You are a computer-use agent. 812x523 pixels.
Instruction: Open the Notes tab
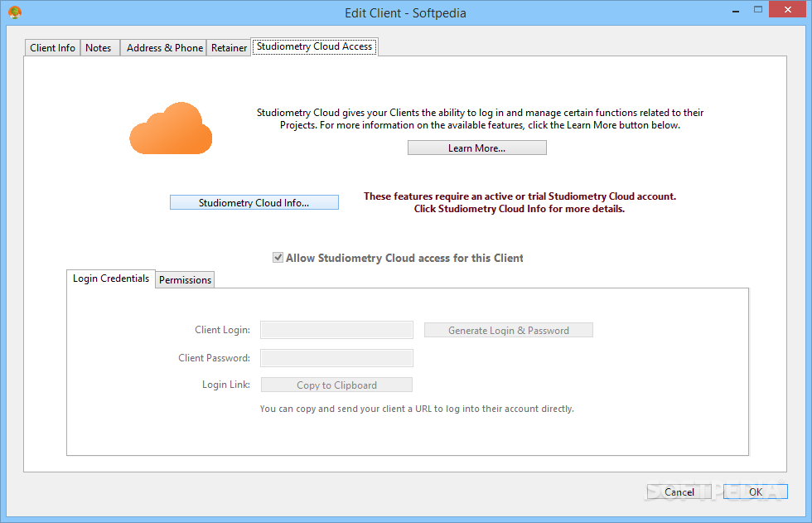click(99, 47)
